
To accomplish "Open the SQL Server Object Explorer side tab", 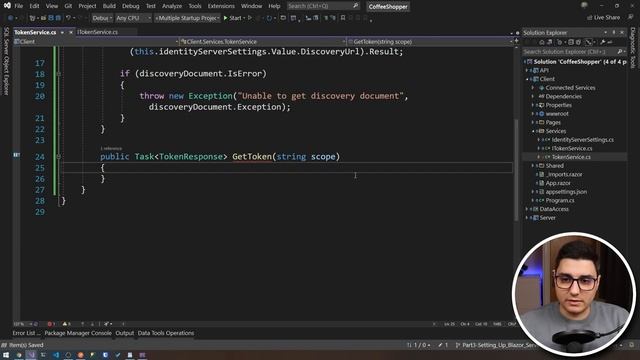I will click(6, 61).
